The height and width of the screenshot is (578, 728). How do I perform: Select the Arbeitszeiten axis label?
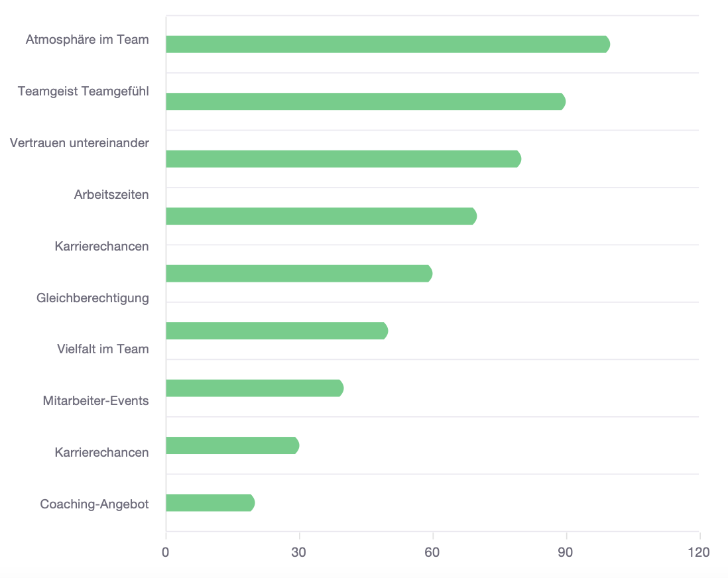click(x=111, y=194)
